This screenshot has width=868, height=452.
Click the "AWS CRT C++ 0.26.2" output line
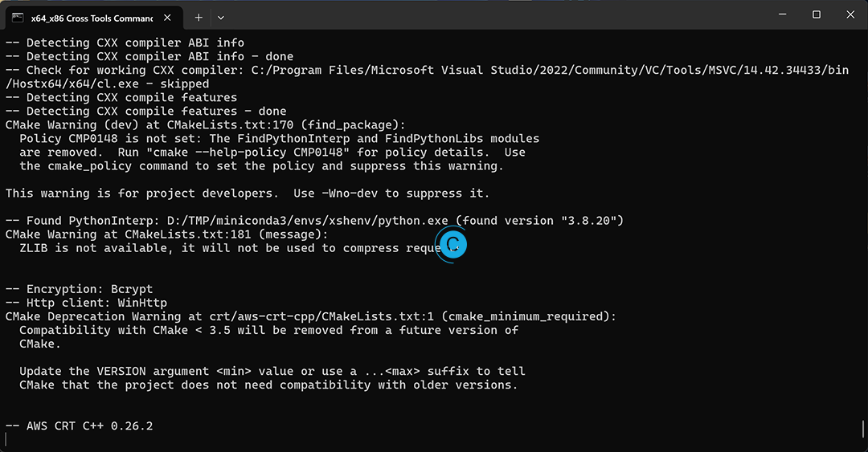[79, 426]
